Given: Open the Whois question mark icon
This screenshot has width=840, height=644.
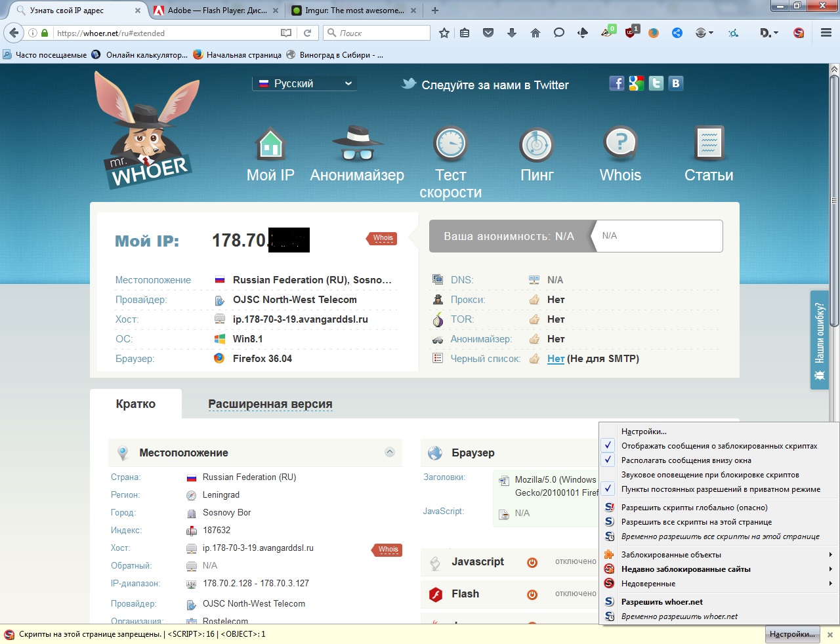Looking at the screenshot, I should 620,144.
